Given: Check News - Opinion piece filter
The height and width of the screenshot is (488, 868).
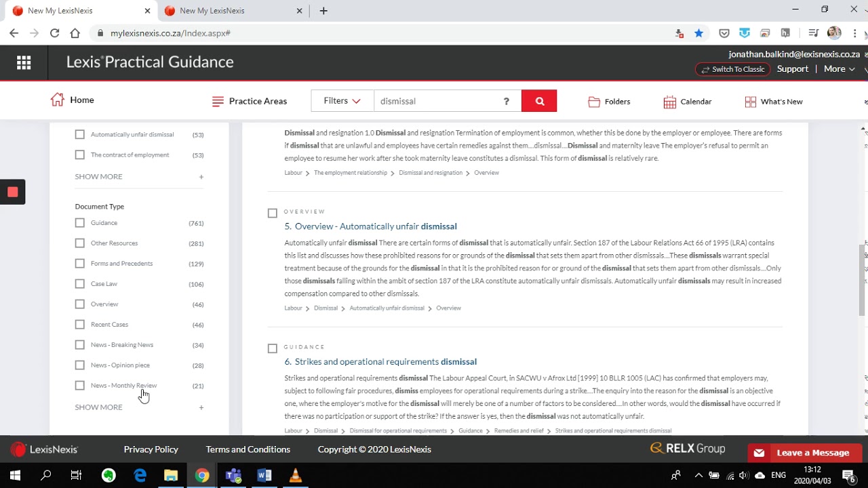Looking at the screenshot, I should click(x=80, y=365).
